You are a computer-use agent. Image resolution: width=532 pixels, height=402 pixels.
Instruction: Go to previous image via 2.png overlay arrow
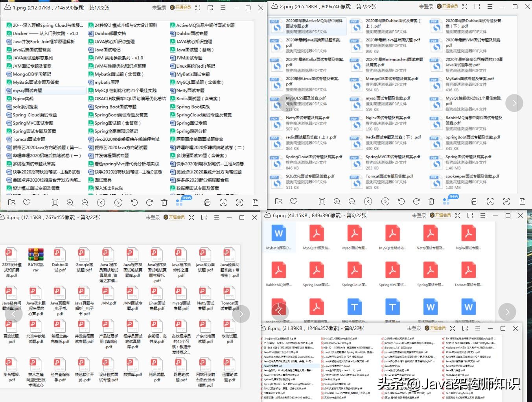pyautogui.click(x=286, y=103)
